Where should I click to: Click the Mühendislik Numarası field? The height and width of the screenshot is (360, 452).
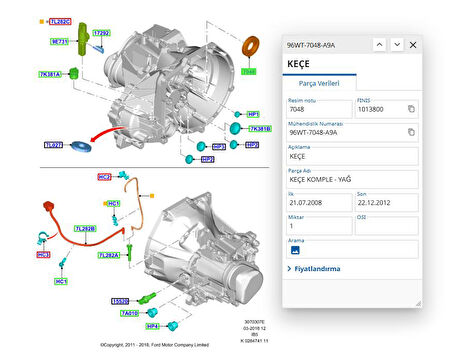point(352,132)
